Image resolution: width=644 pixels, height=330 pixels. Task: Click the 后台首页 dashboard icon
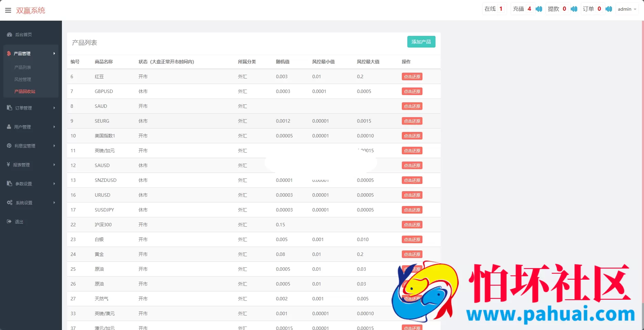coord(10,34)
